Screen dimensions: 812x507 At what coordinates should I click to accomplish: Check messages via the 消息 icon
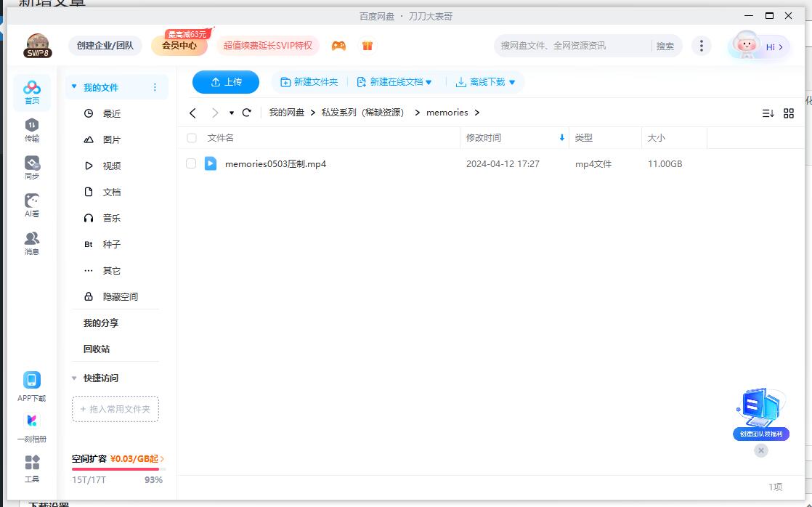click(31, 240)
